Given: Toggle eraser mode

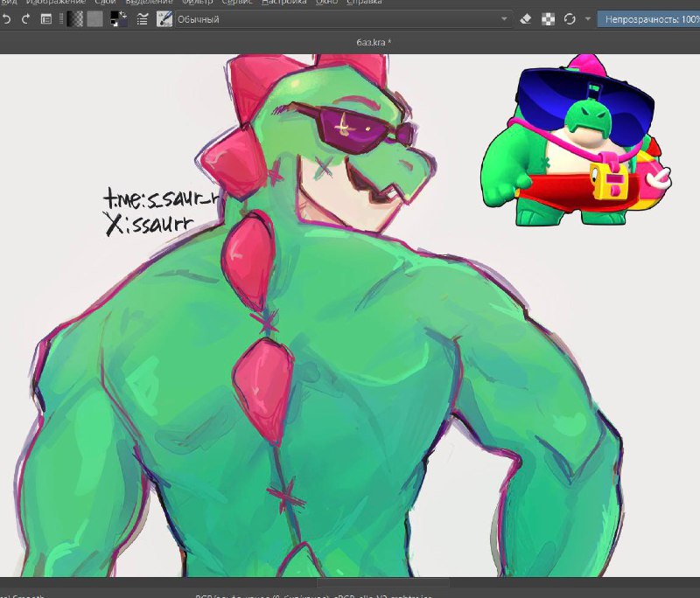Looking at the screenshot, I should [526, 19].
